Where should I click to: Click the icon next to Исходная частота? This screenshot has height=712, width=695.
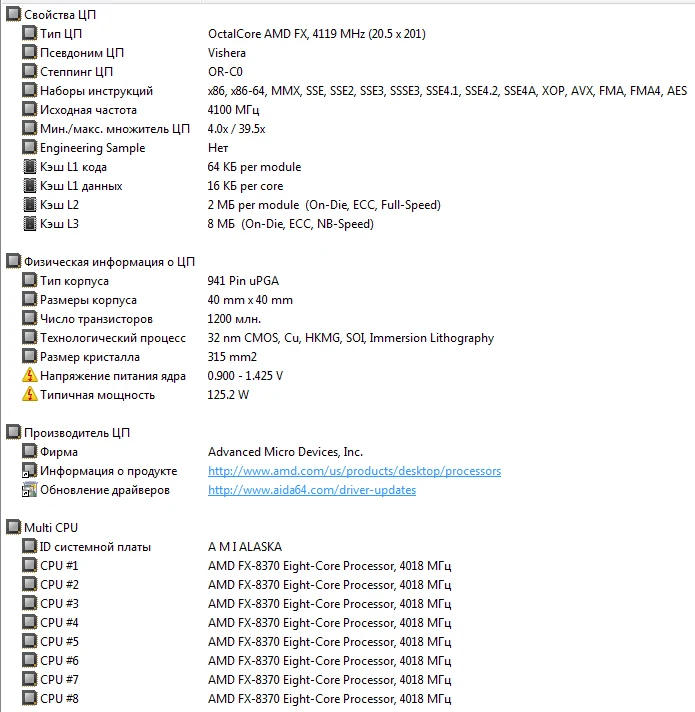tap(29, 110)
